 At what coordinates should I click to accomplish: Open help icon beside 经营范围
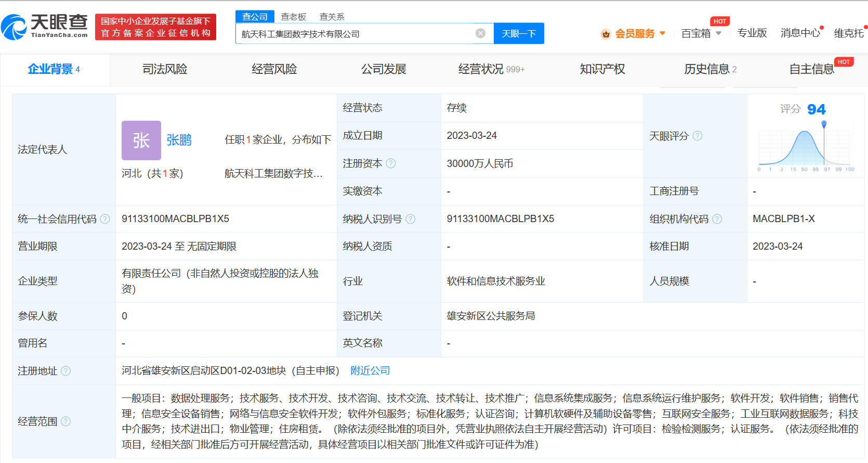[x=66, y=421]
